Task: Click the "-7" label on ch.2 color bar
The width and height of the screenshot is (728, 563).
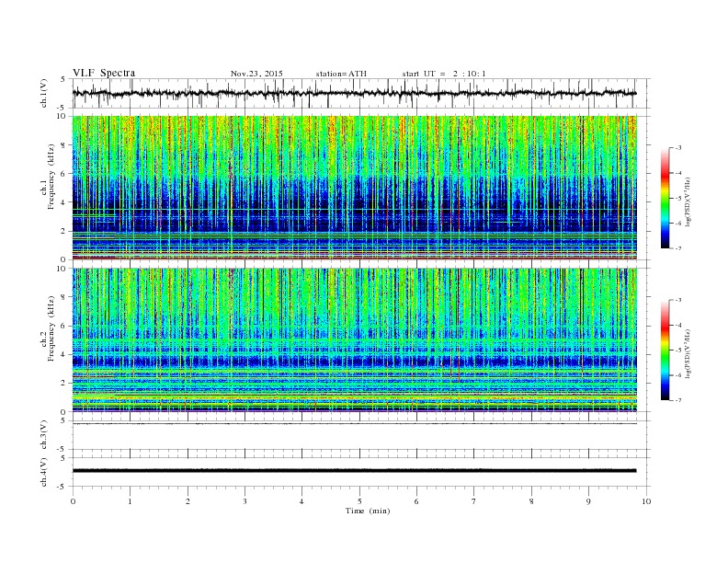Action: click(677, 400)
